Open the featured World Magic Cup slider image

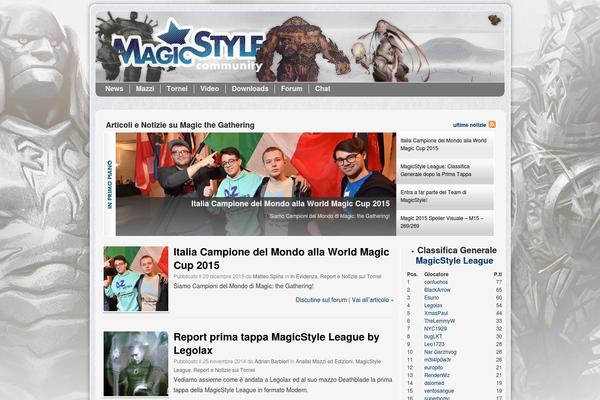(256, 184)
